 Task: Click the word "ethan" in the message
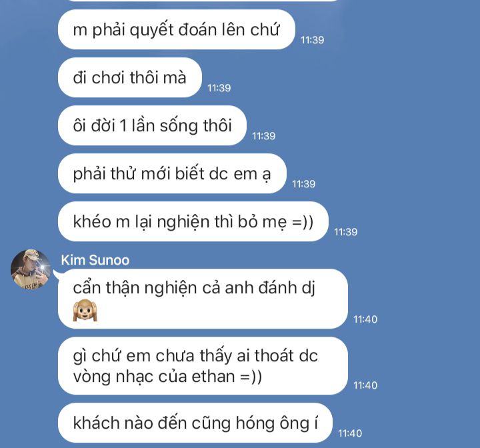click(x=213, y=377)
